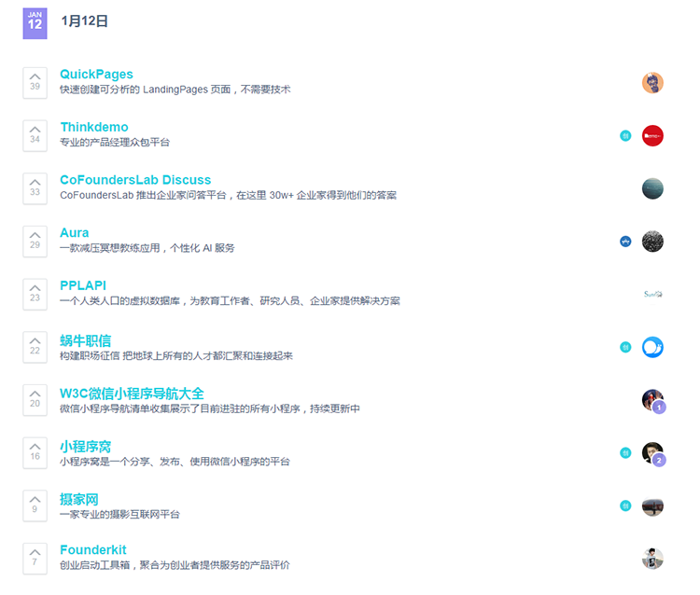The height and width of the screenshot is (595, 700).
Task: Open the Aura product link
Action: click(74, 233)
